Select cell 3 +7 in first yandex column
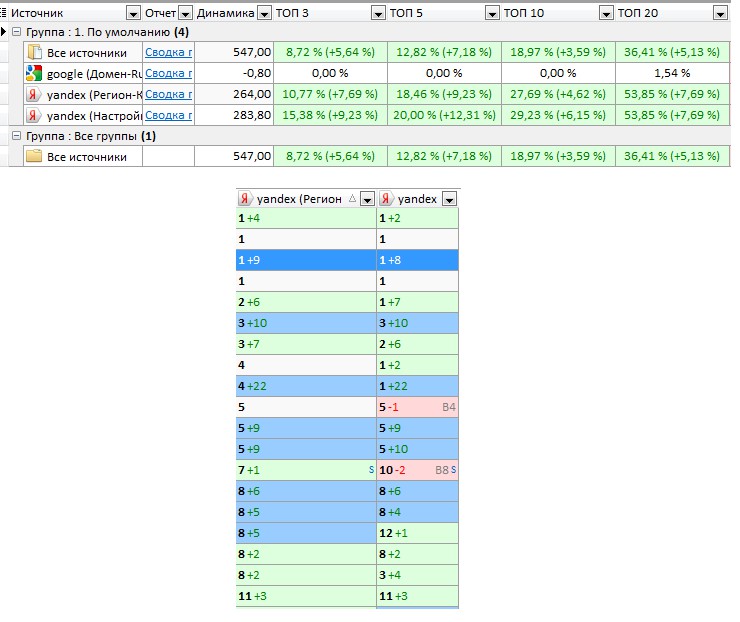The height and width of the screenshot is (622, 740). click(x=306, y=344)
